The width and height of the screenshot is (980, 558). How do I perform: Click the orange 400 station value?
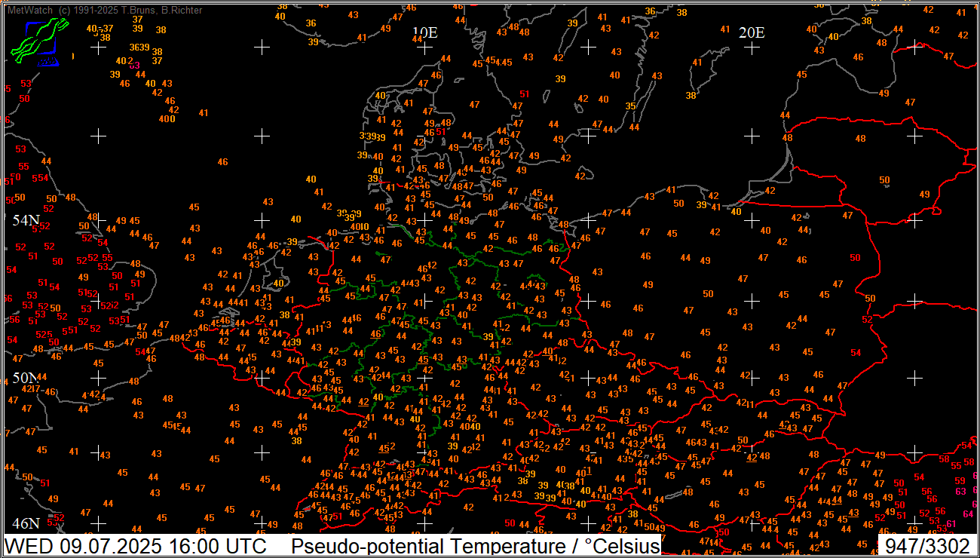(167, 118)
